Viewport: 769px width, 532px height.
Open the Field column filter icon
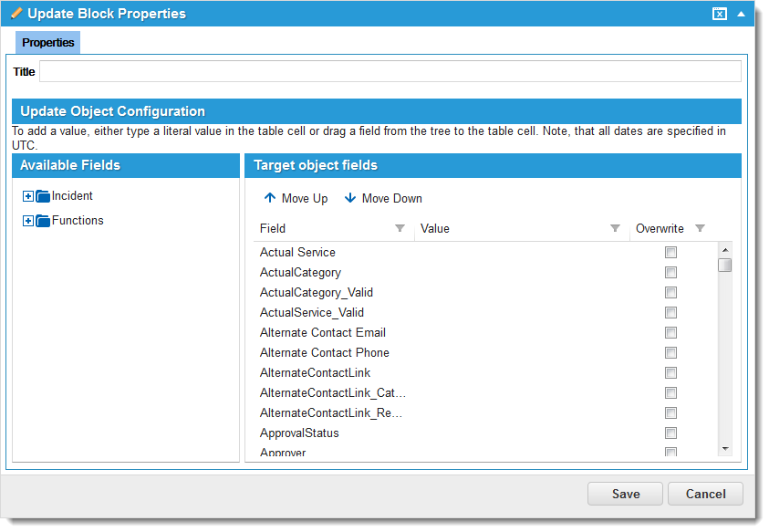click(400, 228)
